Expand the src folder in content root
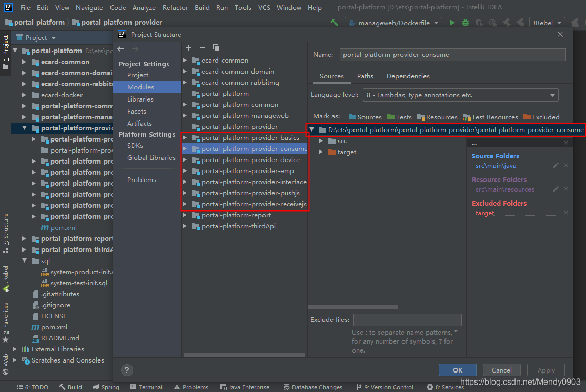Screen dimensions: 586x392 321,141
